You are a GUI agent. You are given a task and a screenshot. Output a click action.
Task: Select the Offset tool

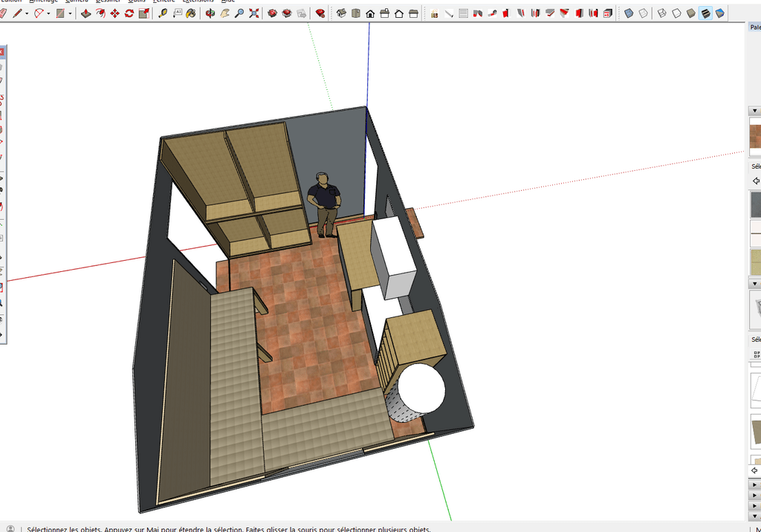[x=100, y=13]
